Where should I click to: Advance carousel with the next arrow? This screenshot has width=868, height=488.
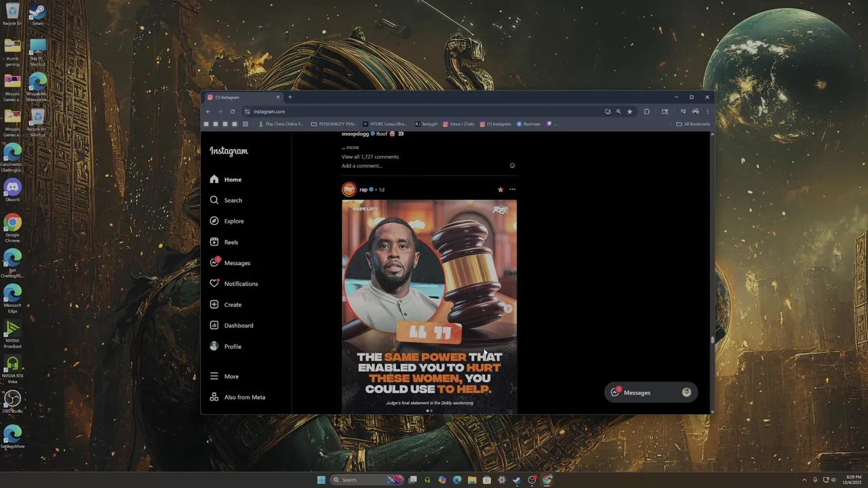pyautogui.click(x=508, y=308)
